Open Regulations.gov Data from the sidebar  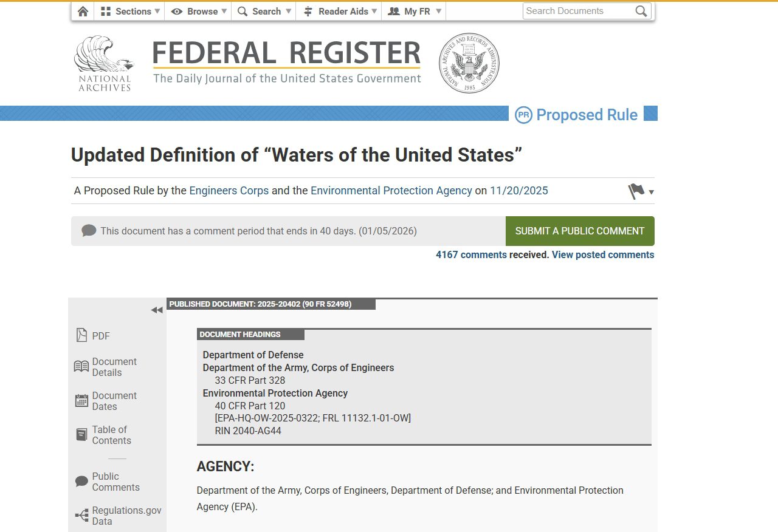81,515
